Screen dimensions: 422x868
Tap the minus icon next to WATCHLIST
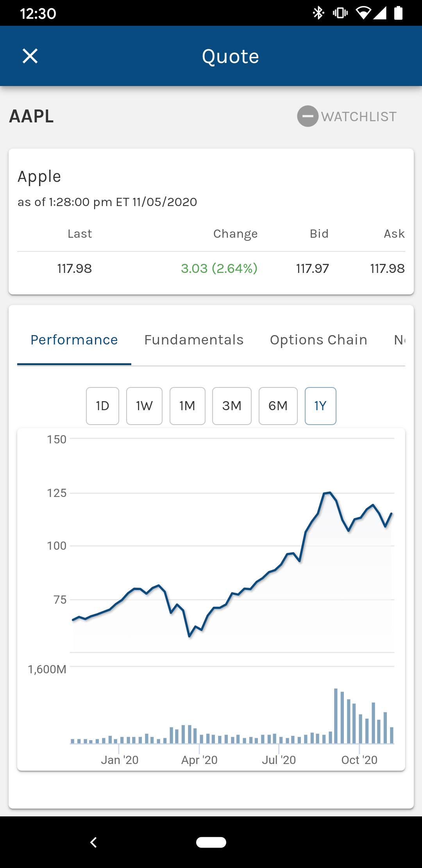click(308, 116)
